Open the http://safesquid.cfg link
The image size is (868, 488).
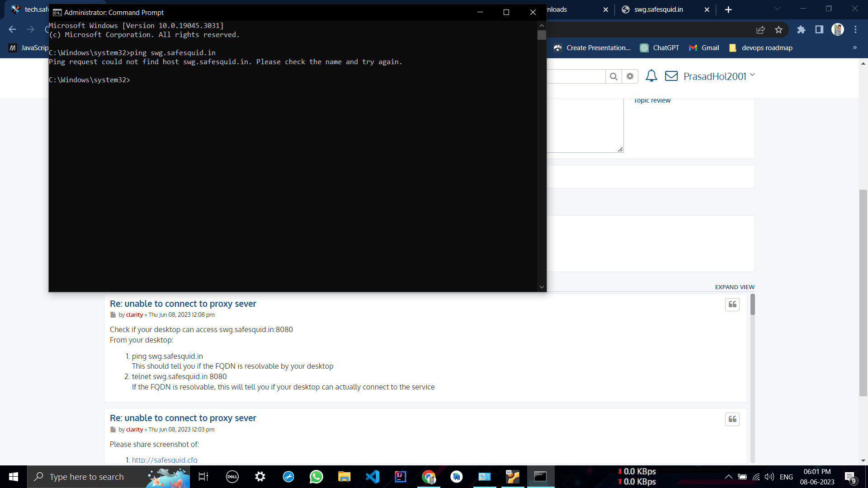pos(164,460)
